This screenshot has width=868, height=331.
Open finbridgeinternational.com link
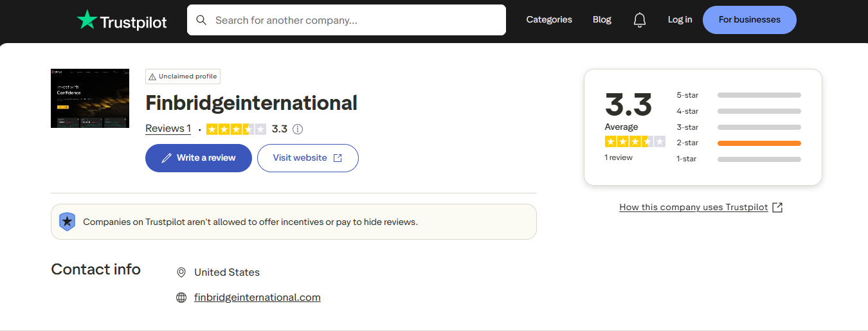257,298
